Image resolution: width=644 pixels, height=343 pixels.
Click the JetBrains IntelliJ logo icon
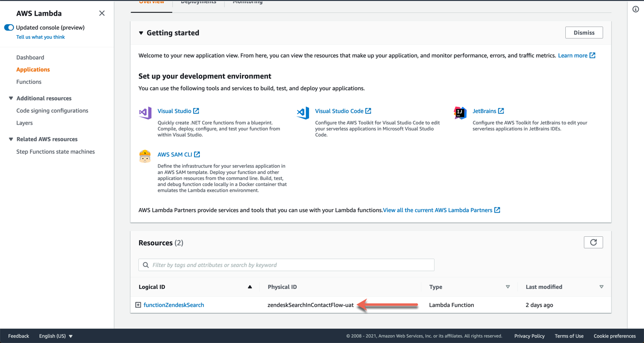click(x=460, y=113)
